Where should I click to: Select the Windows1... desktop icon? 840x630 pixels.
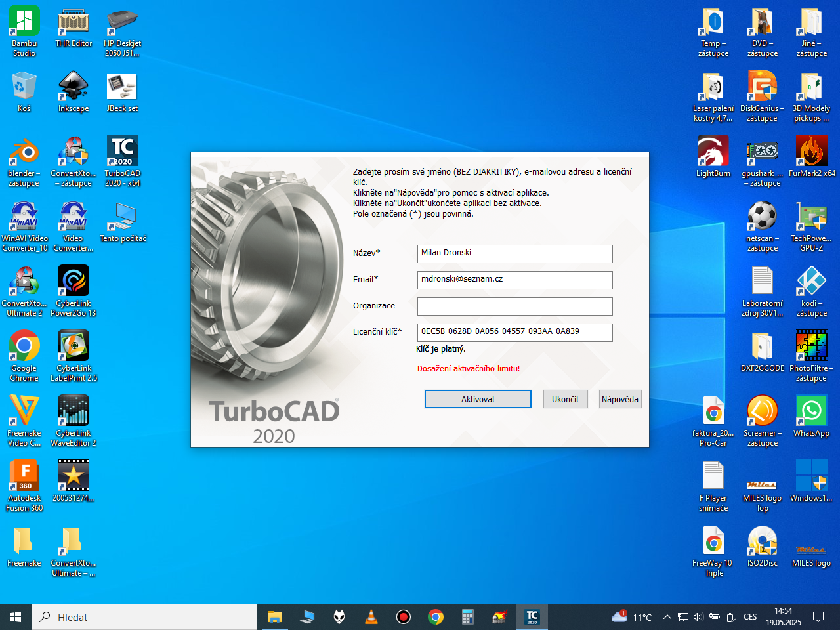812,482
